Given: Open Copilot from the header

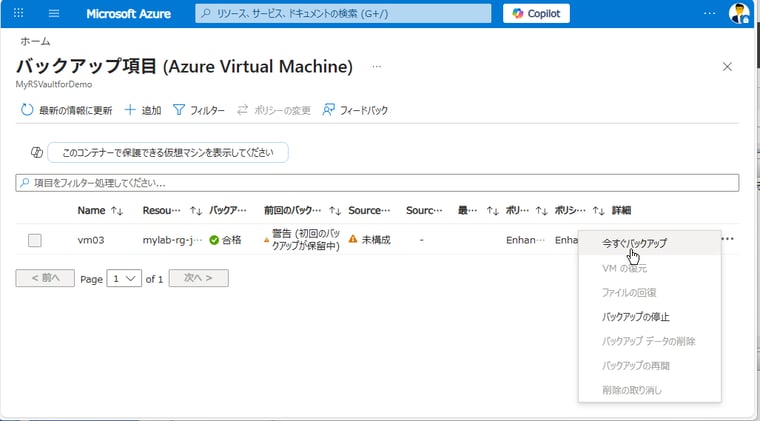Looking at the screenshot, I should click(536, 14).
